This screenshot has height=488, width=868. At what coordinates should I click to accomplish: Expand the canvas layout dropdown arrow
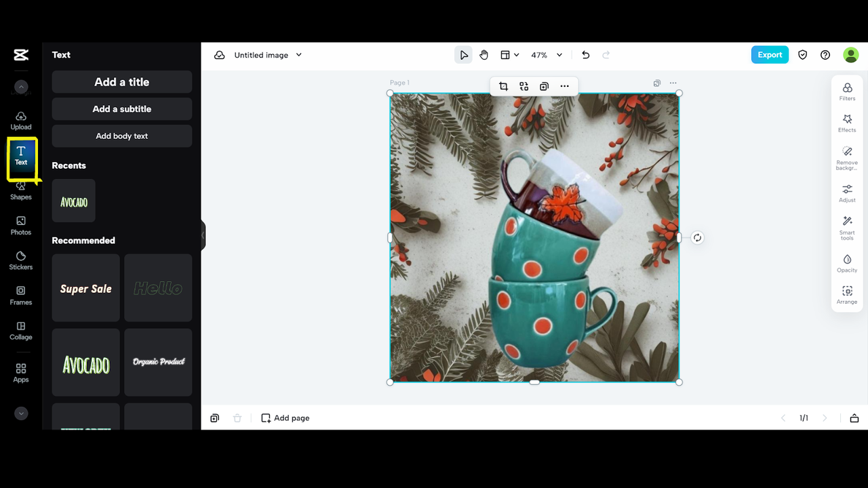(517, 55)
